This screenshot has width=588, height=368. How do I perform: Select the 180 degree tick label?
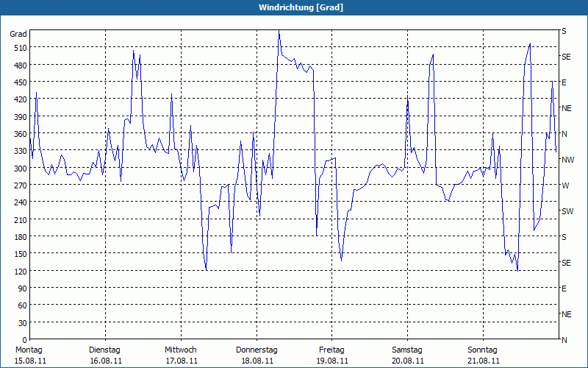pyautogui.click(x=21, y=236)
